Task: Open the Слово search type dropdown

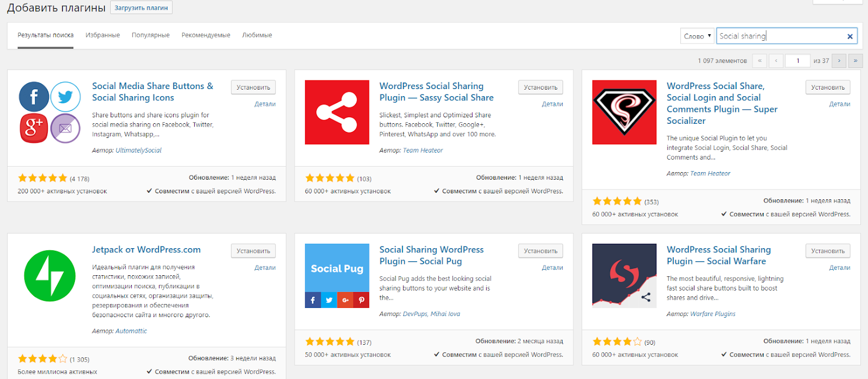Action: [697, 36]
